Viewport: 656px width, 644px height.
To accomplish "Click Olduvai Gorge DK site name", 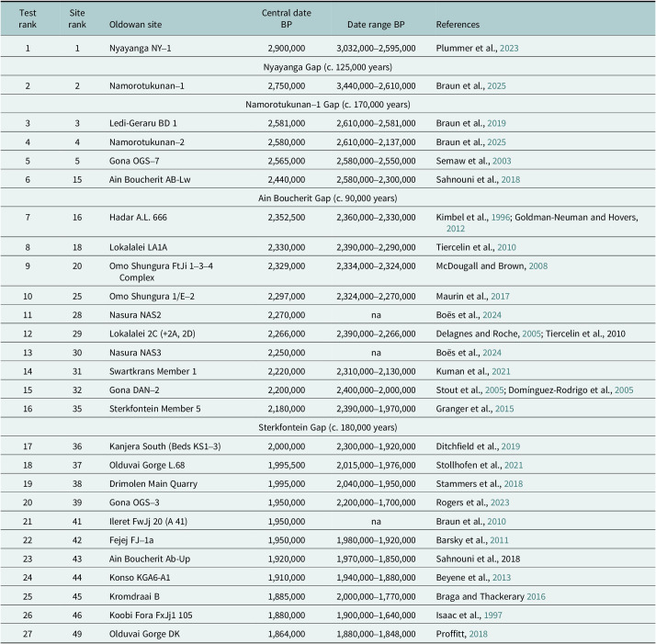I will point(144,634).
